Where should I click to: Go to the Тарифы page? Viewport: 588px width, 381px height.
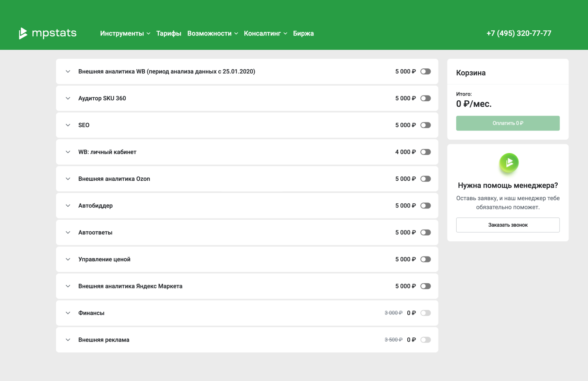[x=169, y=33]
